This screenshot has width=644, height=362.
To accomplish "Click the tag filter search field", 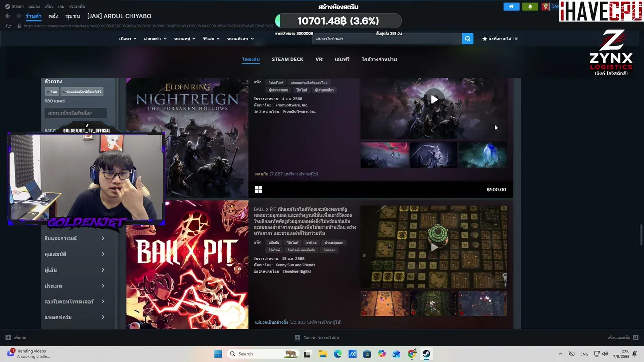I will [x=75, y=113].
